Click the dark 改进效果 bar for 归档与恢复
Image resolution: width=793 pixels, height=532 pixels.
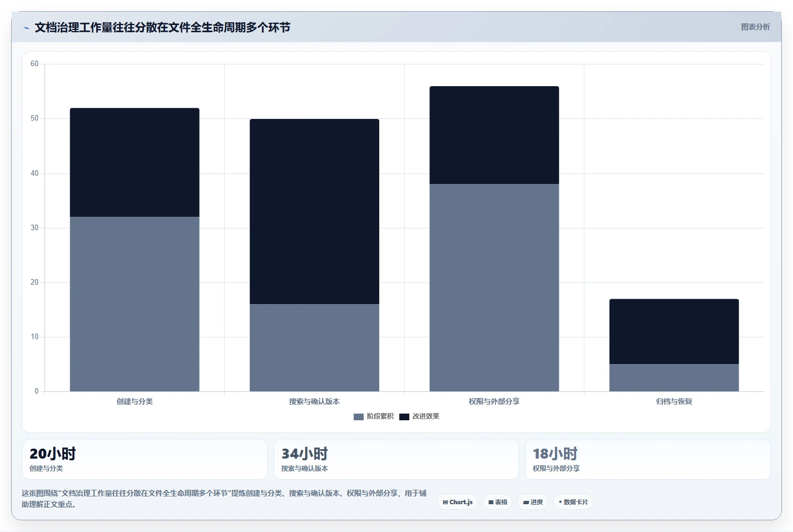tap(674, 331)
